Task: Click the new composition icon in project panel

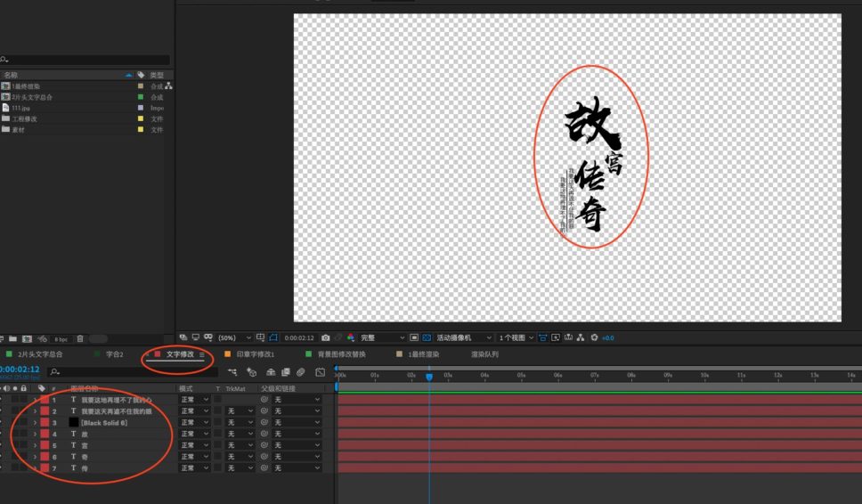Action: pyautogui.click(x=27, y=338)
